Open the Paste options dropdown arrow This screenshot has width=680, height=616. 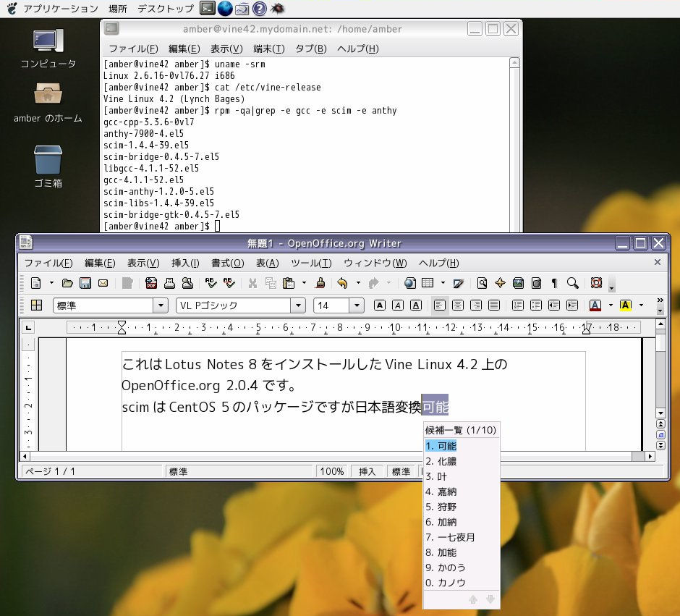pyautogui.click(x=304, y=283)
